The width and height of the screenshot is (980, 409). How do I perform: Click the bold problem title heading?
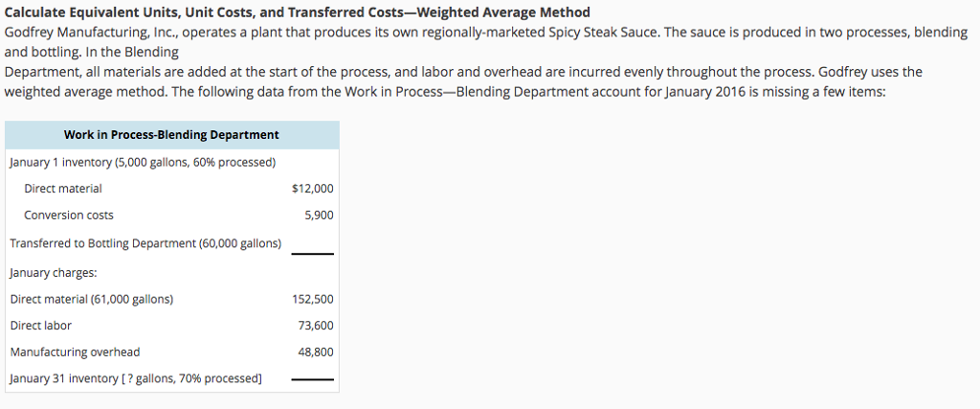click(297, 12)
